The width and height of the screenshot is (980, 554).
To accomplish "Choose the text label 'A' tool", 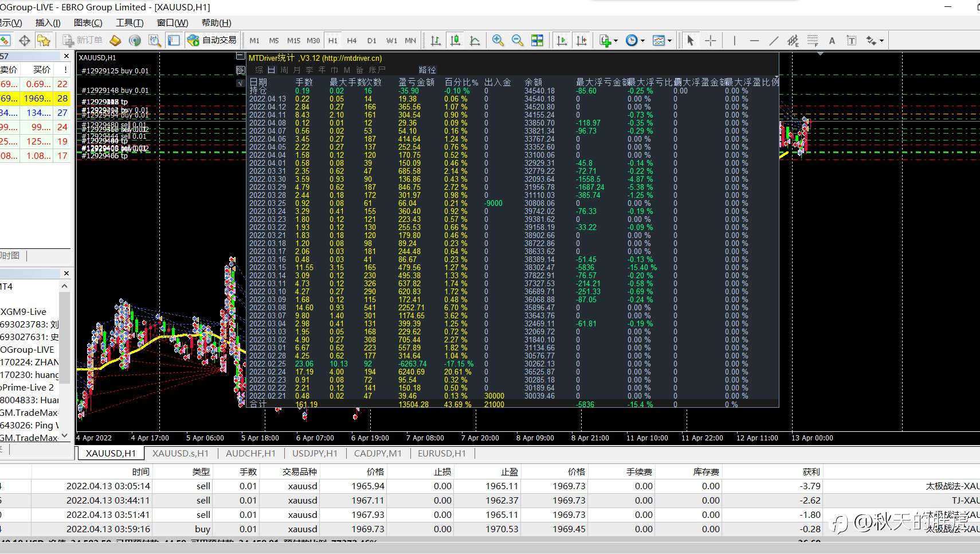I will [832, 40].
